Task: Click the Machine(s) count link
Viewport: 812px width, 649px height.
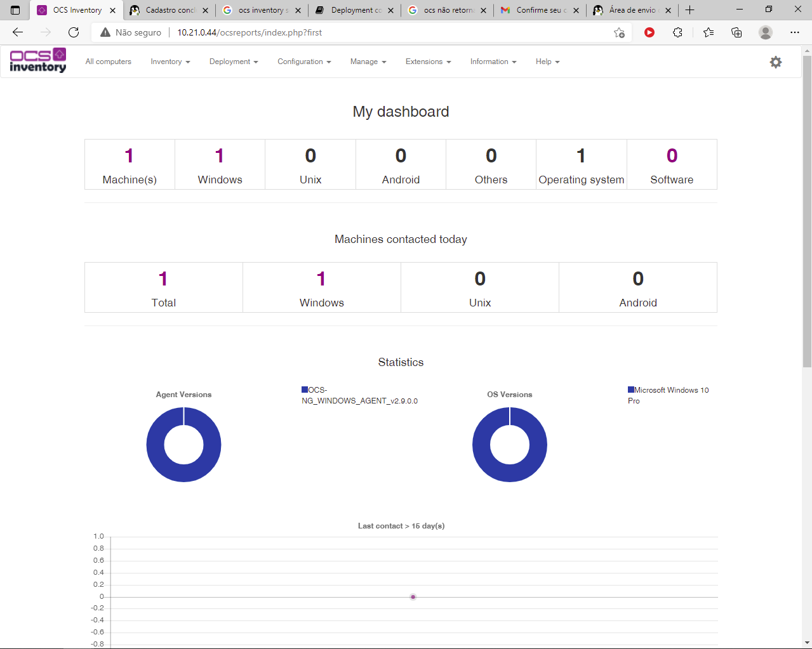Action: point(130,156)
